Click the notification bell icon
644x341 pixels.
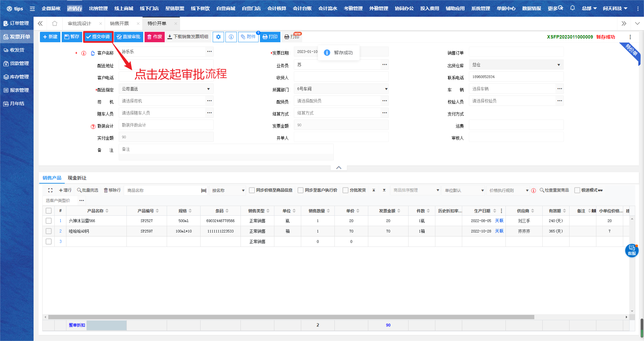[573, 8]
